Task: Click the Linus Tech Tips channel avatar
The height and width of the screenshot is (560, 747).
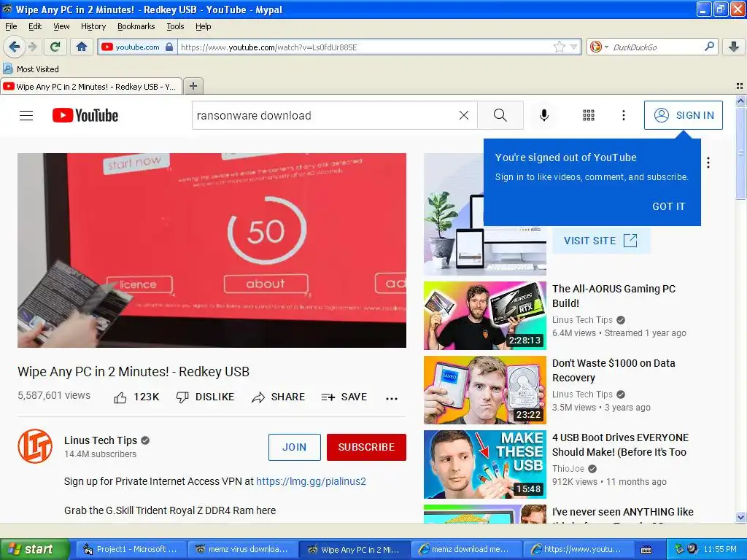Action: [x=35, y=446]
